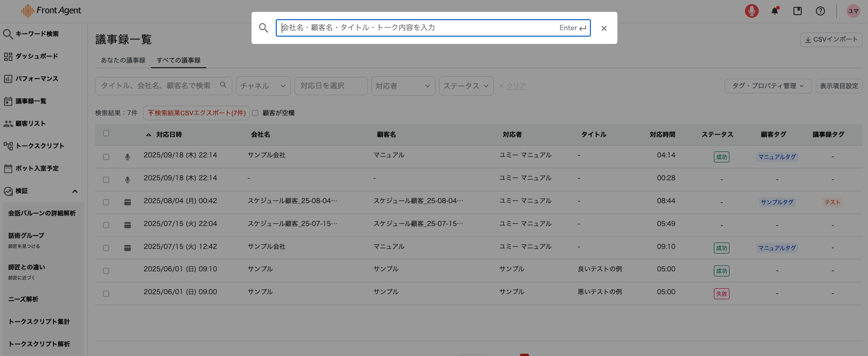Click the help question mark icon
The image size is (868, 356).
(x=820, y=11)
